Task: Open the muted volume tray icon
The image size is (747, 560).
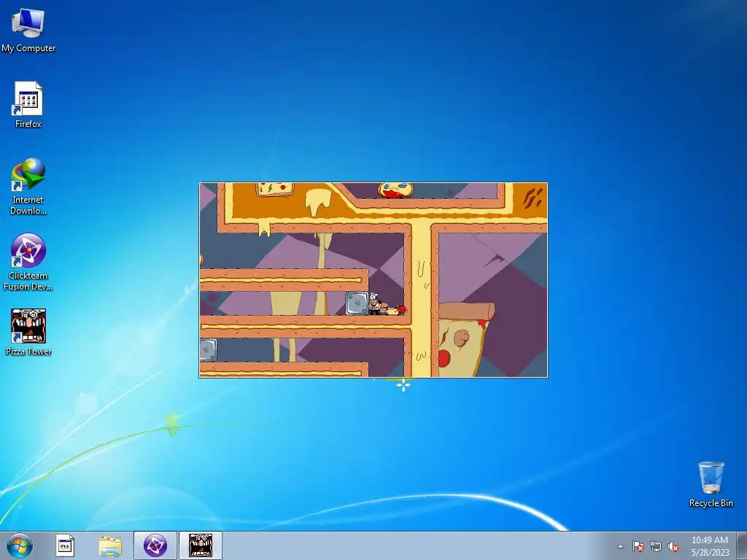Action: pyautogui.click(x=673, y=546)
